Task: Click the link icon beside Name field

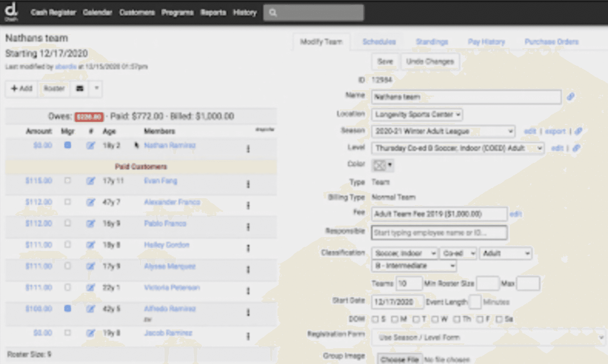Action: [x=570, y=97]
